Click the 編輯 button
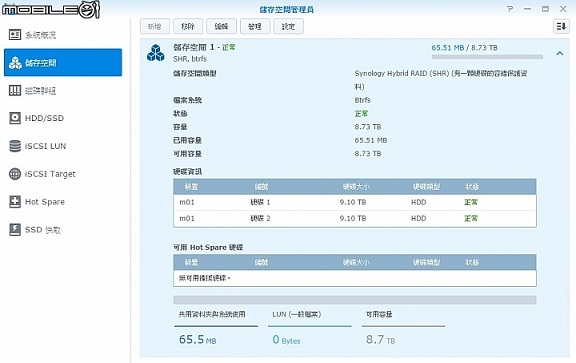Screen dimensions: 576x363 point(222,26)
